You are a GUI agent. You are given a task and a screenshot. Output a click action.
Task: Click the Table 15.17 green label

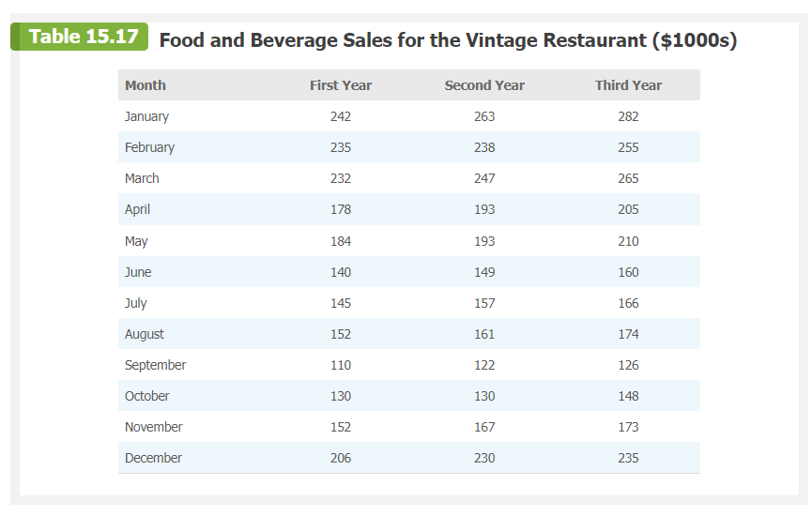tap(79, 37)
